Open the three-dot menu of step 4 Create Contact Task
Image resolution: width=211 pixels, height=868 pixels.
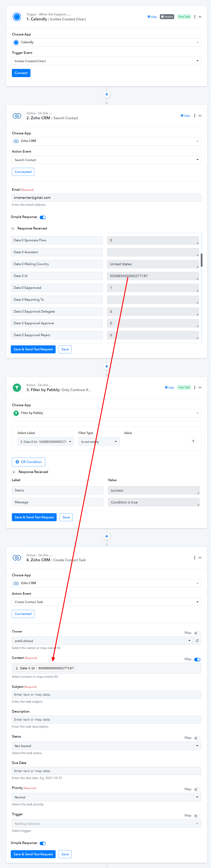(195, 558)
